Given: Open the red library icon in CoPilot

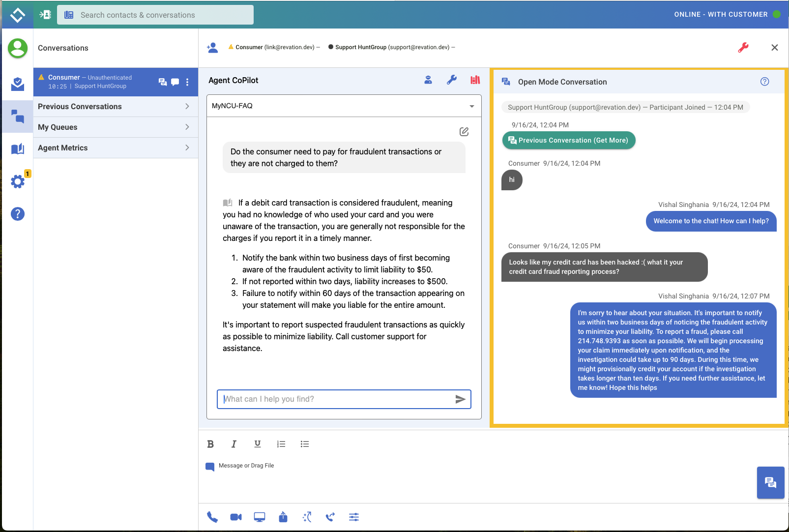Looking at the screenshot, I should pyautogui.click(x=475, y=80).
